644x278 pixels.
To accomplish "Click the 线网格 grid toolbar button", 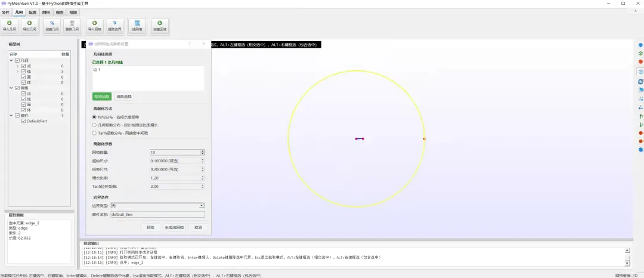I will [x=137, y=26].
